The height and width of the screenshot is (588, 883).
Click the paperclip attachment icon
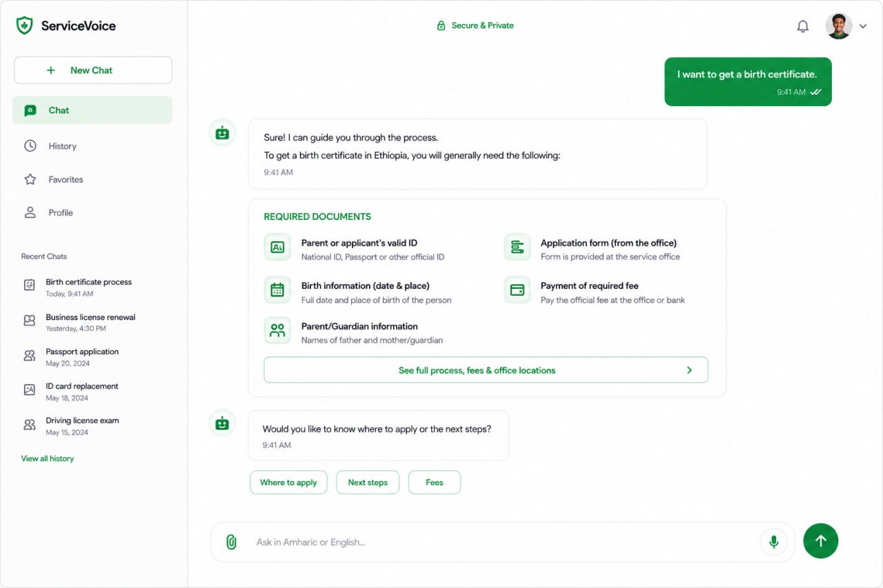click(x=232, y=542)
